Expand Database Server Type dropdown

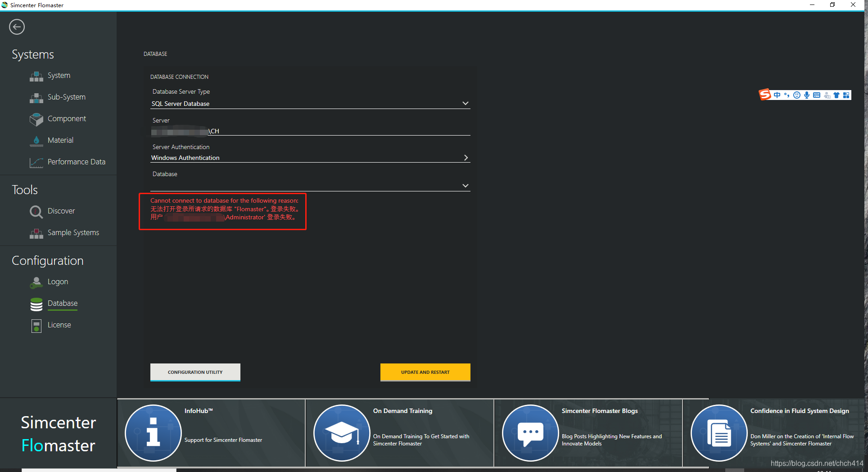[466, 104]
